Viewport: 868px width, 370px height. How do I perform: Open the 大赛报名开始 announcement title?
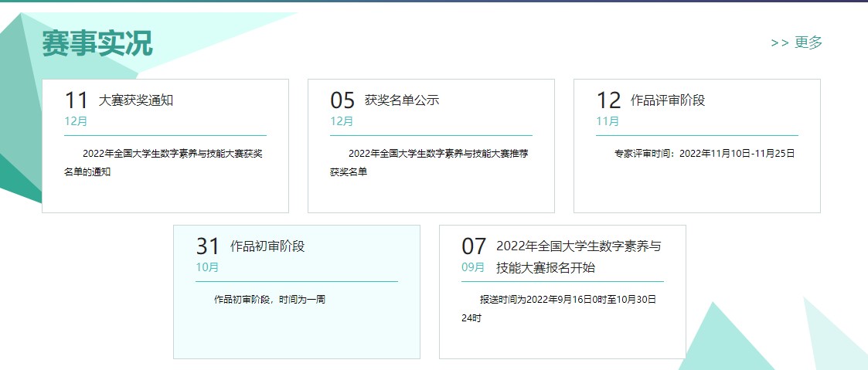pyautogui.click(x=578, y=256)
